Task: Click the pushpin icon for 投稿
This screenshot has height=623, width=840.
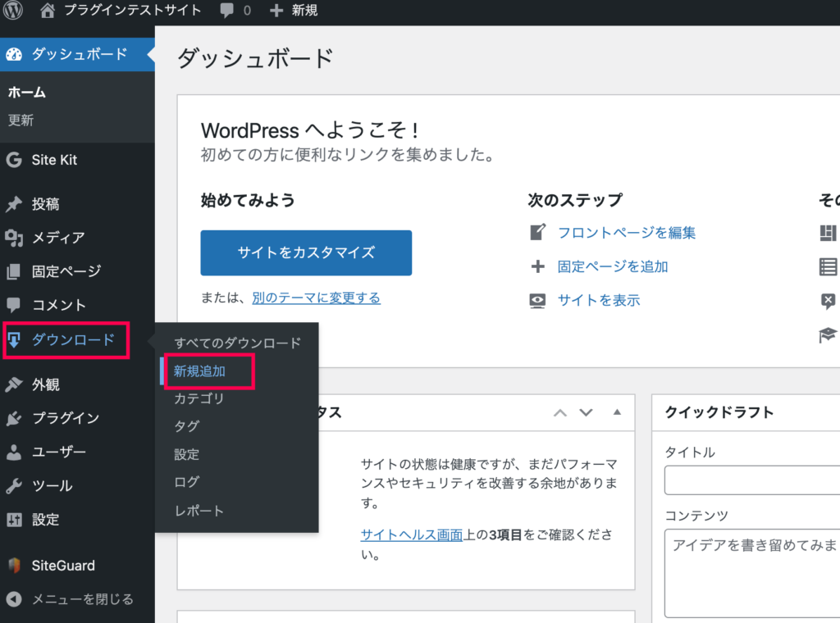Action: pyautogui.click(x=14, y=204)
